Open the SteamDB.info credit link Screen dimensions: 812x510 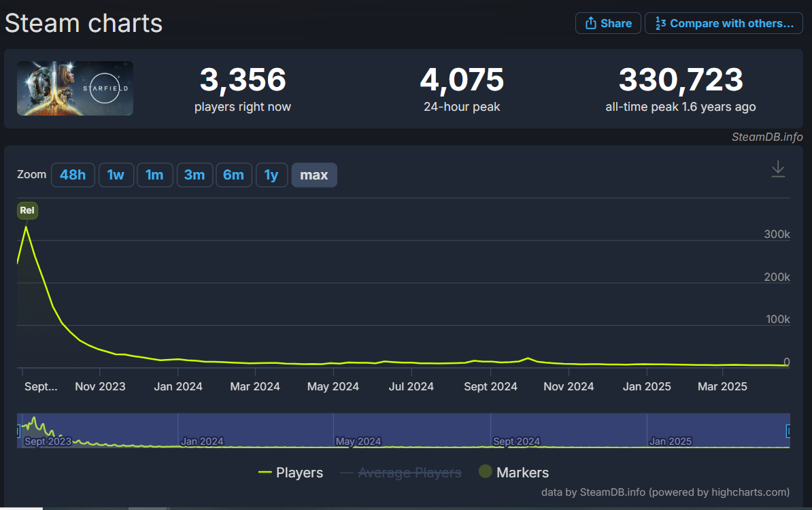tap(767, 137)
